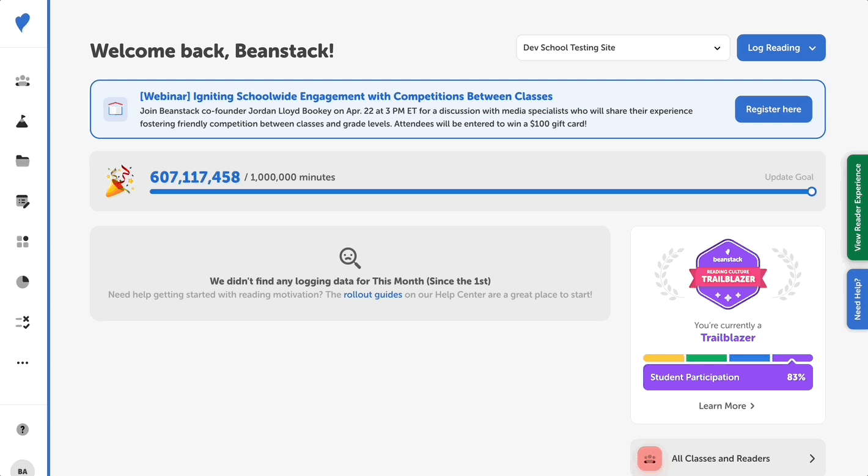Click the Register here button

pos(773,110)
